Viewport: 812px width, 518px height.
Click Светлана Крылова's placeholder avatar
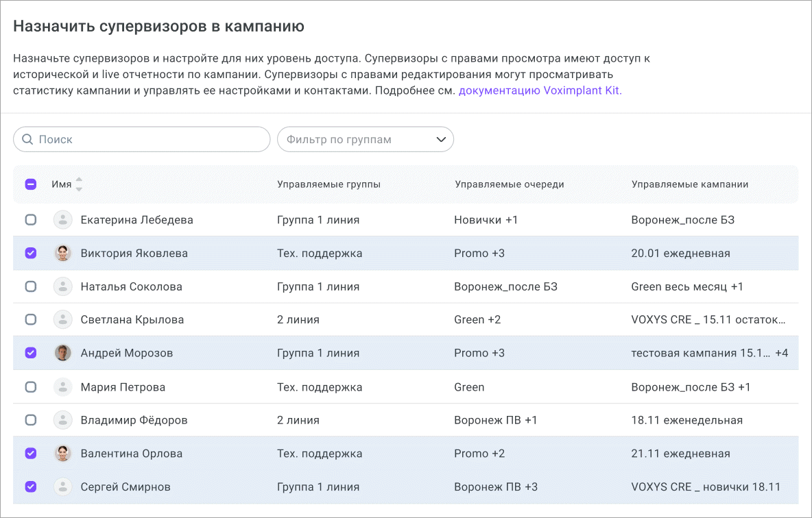[x=63, y=320]
